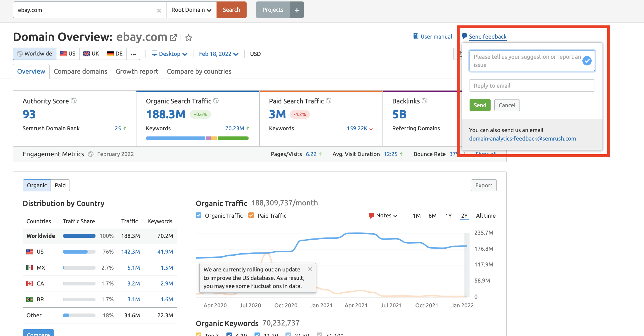The image size is (644, 336).
Task: Click the green Send button
Action: 480,105
